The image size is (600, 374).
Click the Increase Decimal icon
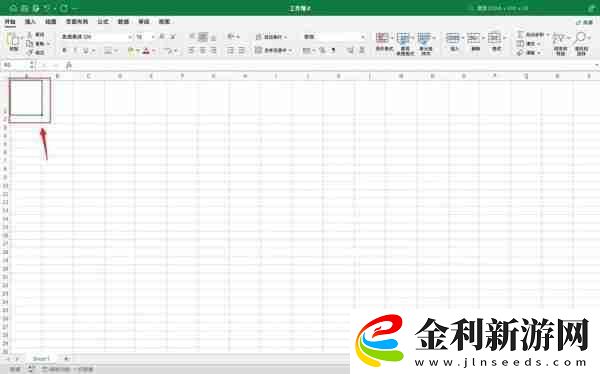click(x=350, y=50)
